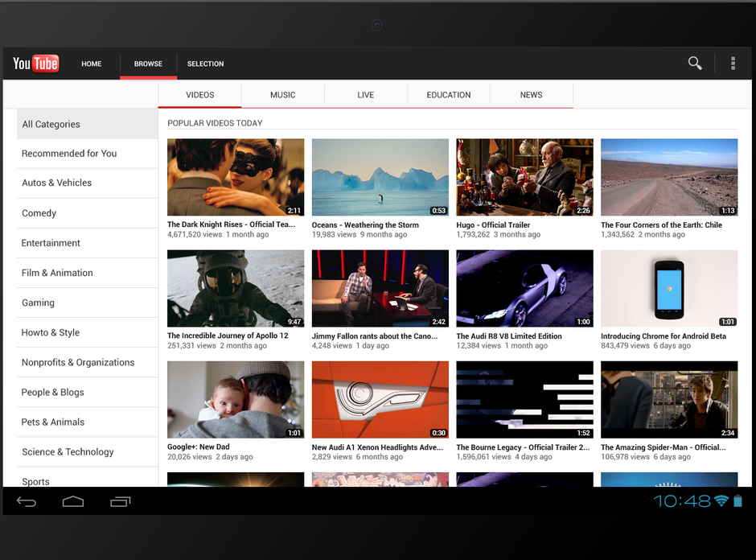The width and height of the screenshot is (756, 560).
Task: Open the recent apps switcher
Action: tap(121, 502)
